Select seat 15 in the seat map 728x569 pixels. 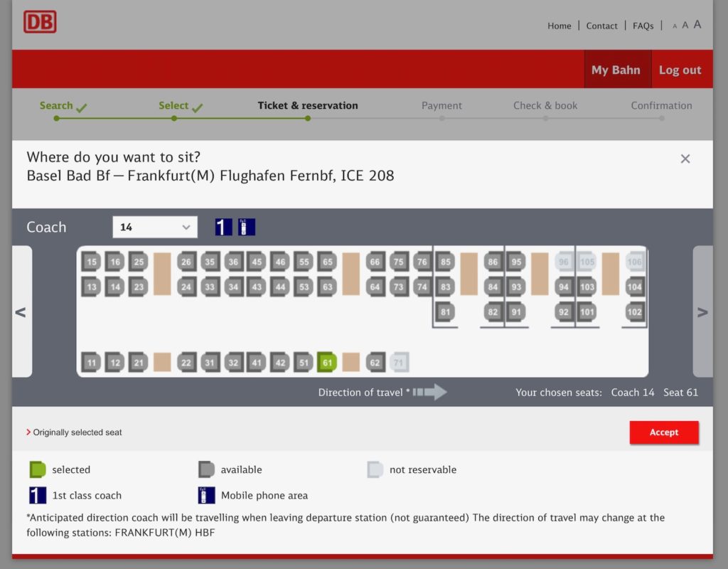tap(91, 262)
